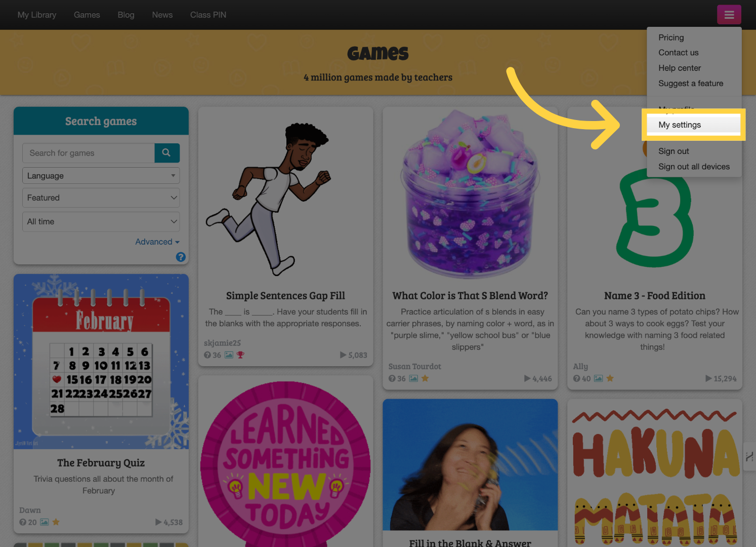Click the trophy icon under Simple Sentences Gap Fill
Screen dimensions: 756x547
tap(240, 355)
